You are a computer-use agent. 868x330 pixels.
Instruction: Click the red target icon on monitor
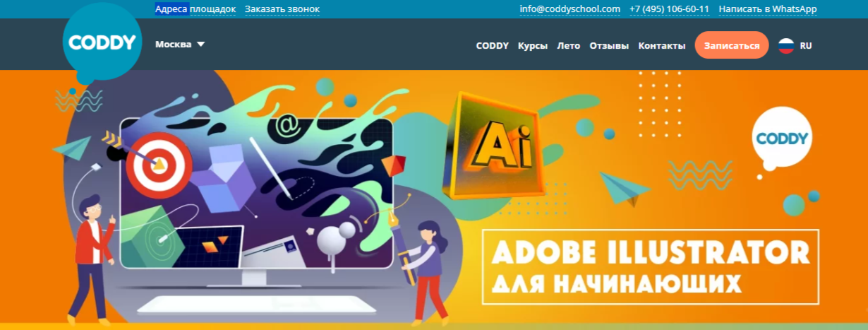pos(159,165)
